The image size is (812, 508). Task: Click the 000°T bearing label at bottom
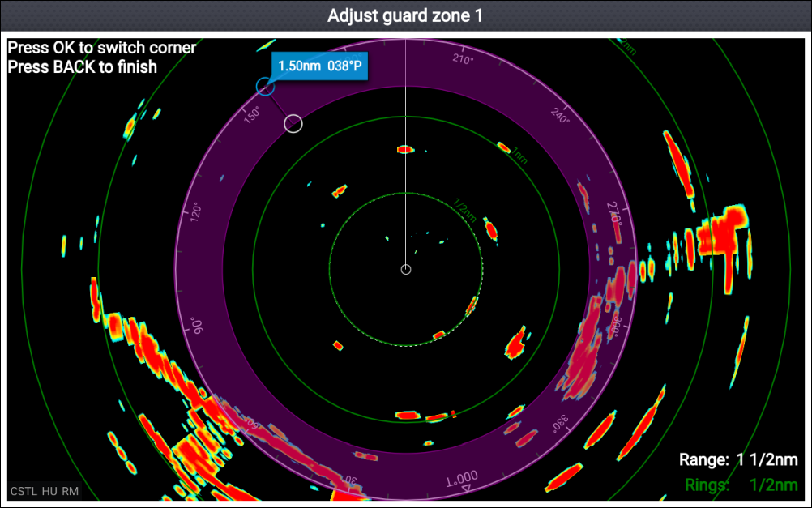[463, 480]
